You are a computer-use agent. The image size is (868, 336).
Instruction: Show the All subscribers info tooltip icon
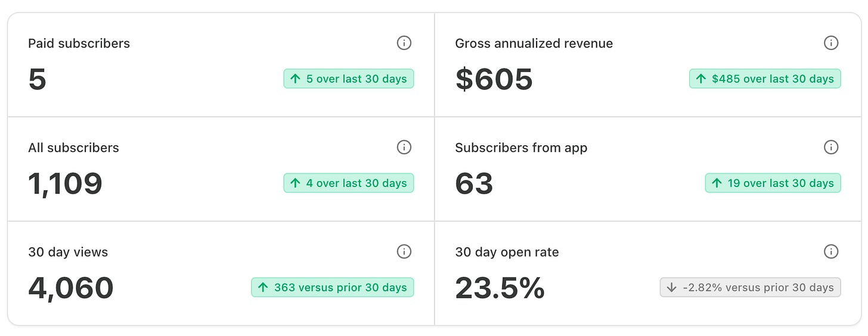(404, 147)
